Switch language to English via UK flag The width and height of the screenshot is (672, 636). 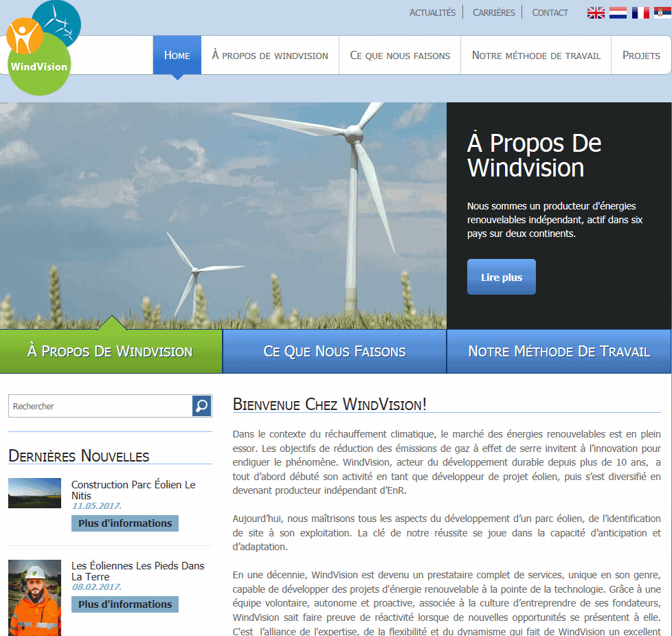click(x=596, y=13)
